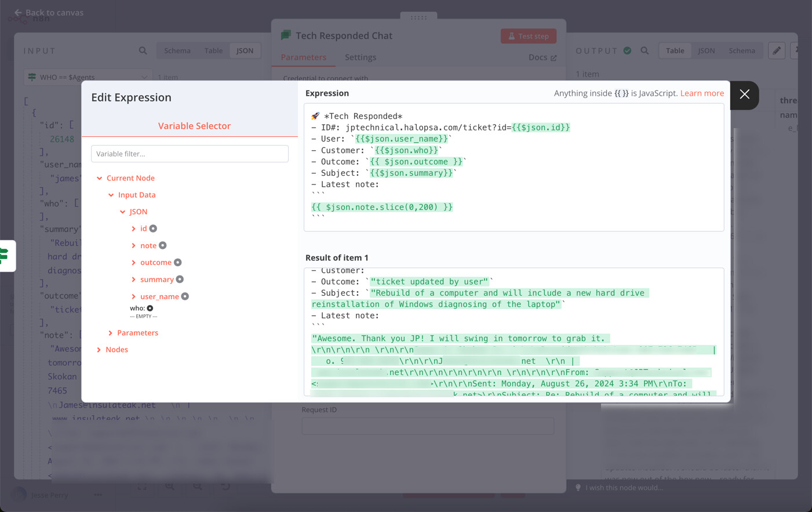The image size is (812, 512).
Task: Click the drag handle above node panel
Action: point(418,17)
